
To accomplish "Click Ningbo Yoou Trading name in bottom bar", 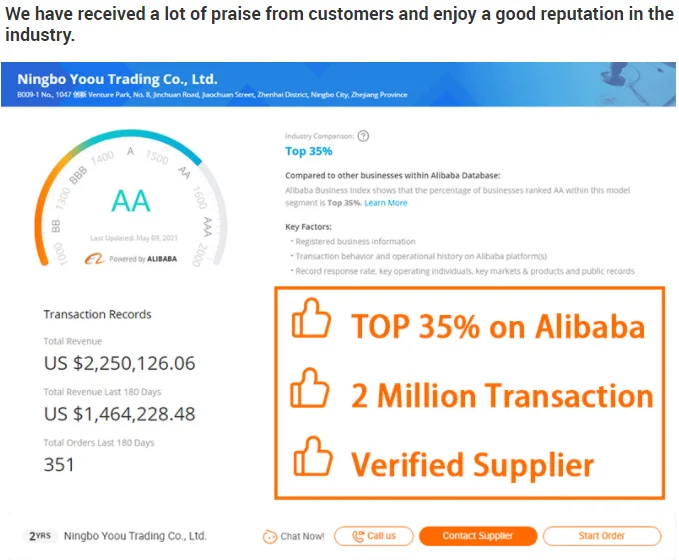I will [135, 536].
